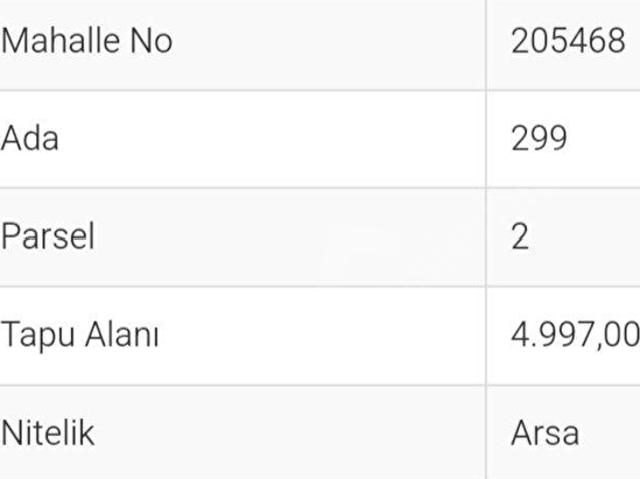Click the 'Ada' row label
The image size is (640, 479).
pyautogui.click(x=30, y=138)
